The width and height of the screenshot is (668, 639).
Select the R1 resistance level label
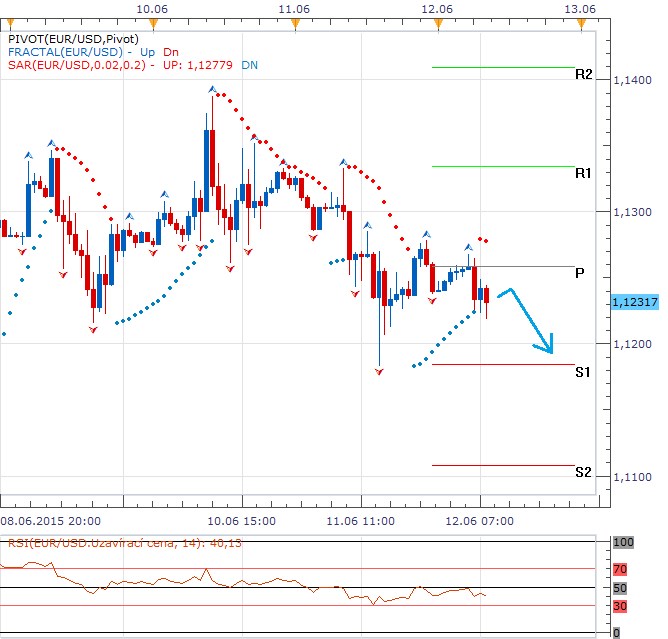coord(583,173)
